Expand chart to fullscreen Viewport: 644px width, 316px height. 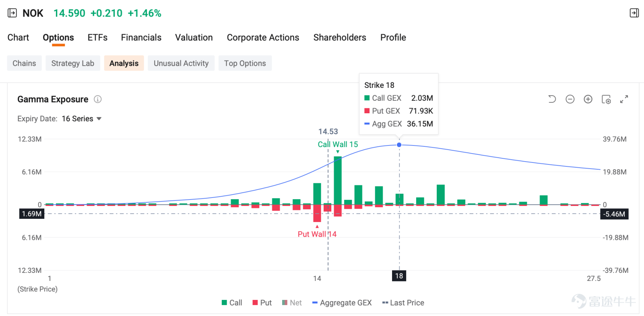[624, 99]
